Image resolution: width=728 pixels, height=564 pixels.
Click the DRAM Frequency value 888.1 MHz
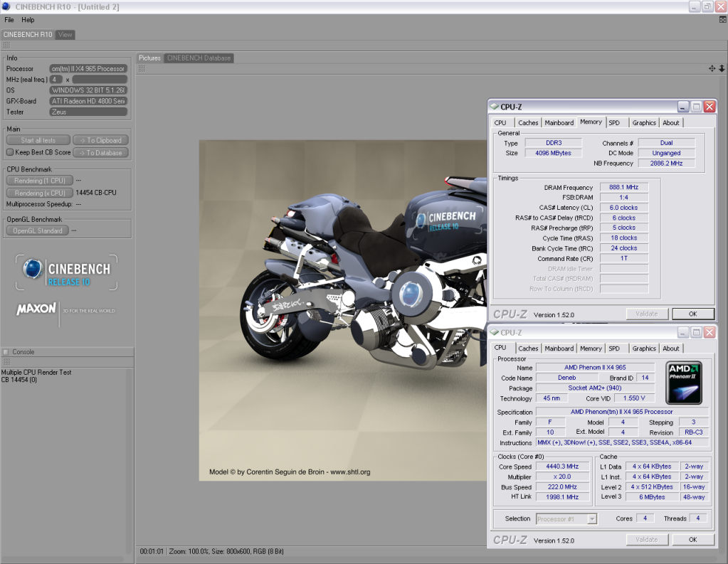point(623,187)
